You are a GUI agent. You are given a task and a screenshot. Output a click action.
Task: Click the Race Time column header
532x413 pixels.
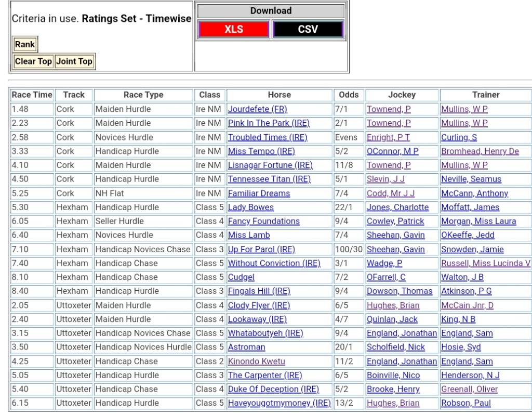(32, 95)
